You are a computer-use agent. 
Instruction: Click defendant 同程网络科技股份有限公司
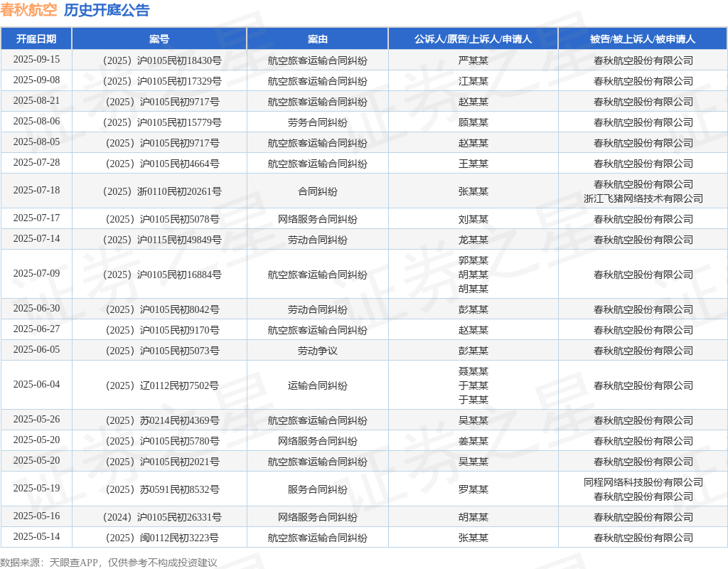(643, 483)
